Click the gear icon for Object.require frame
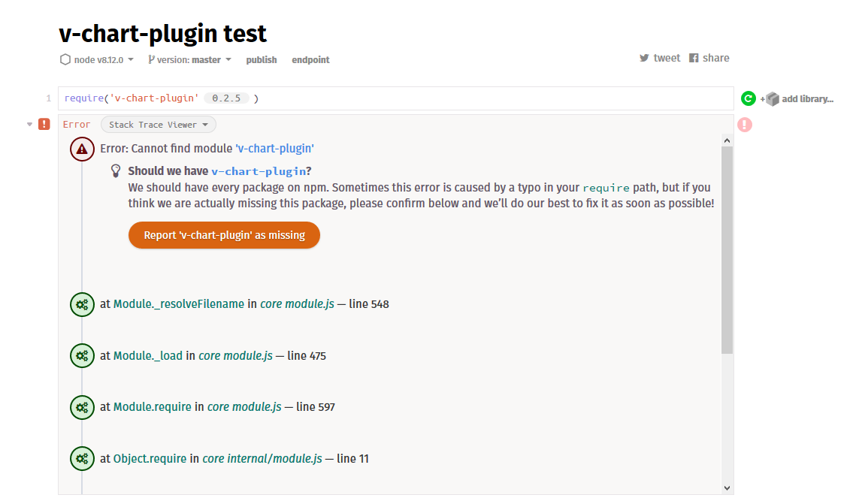Image resolution: width=865 pixels, height=504 pixels. [x=82, y=459]
